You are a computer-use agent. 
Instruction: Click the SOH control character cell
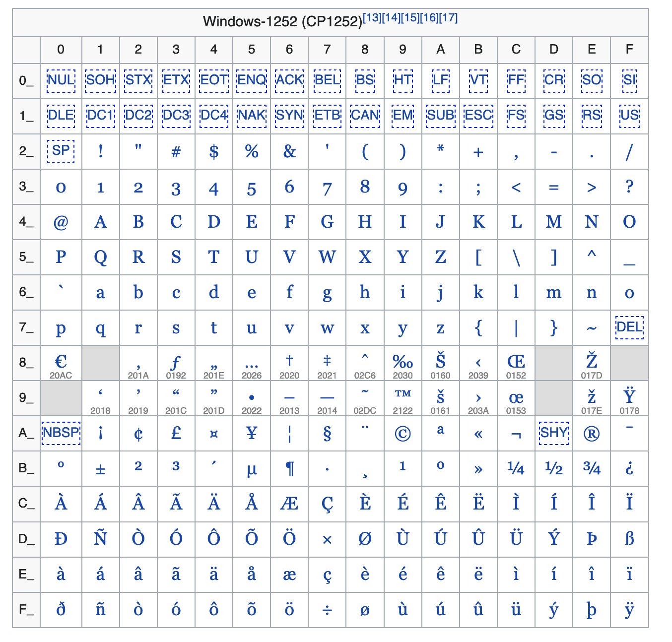point(101,80)
